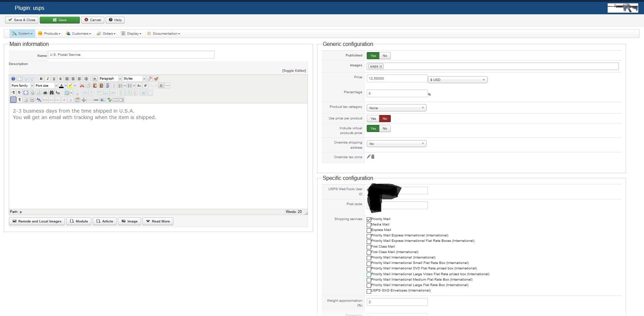Viewport: 644px width, 316px height.
Task: Open the Customers menu
Action: 79,34
